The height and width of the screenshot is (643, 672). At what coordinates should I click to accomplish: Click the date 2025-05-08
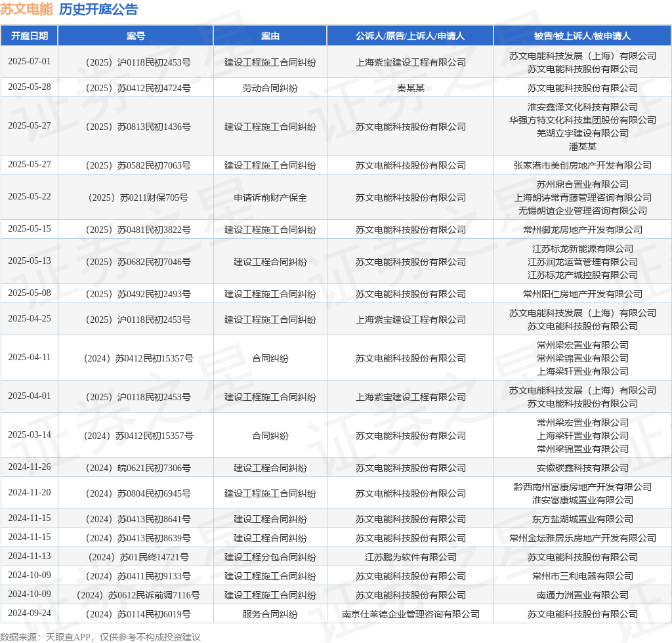click(29, 293)
